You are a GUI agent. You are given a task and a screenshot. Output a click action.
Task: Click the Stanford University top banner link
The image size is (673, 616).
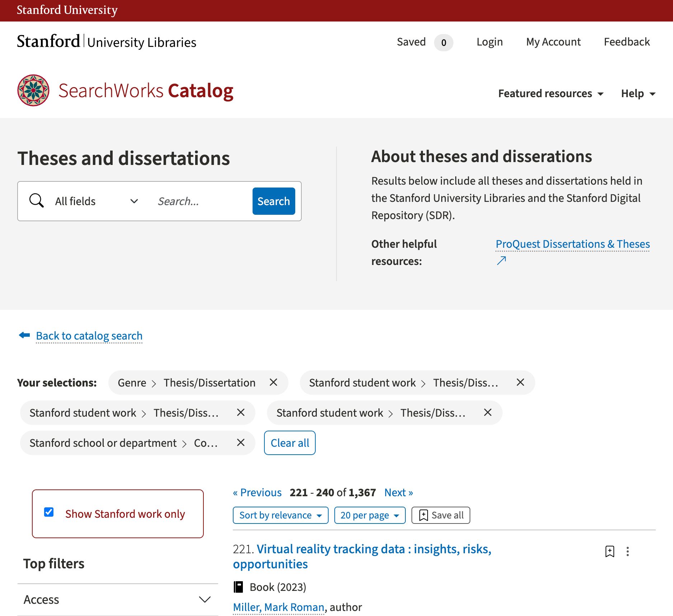click(x=67, y=10)
